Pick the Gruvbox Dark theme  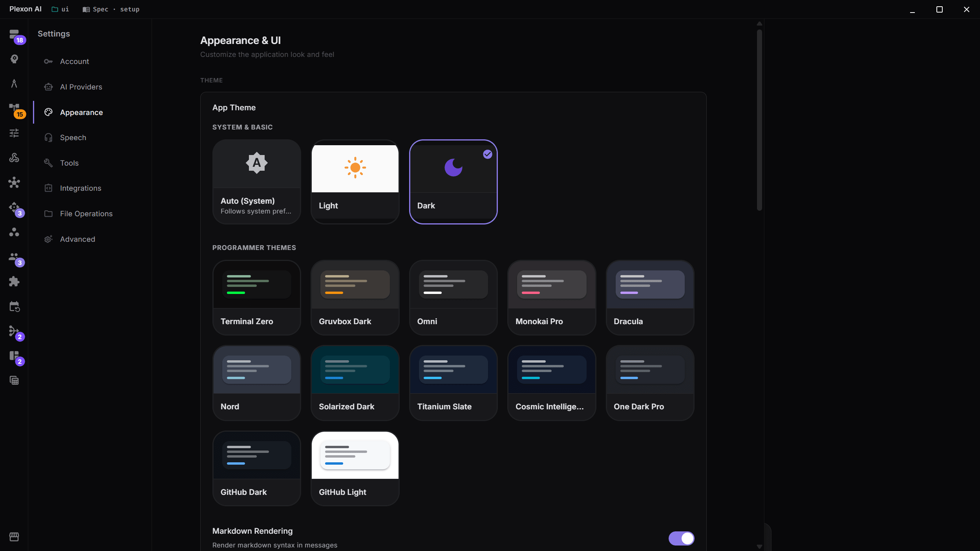[355, 297]
